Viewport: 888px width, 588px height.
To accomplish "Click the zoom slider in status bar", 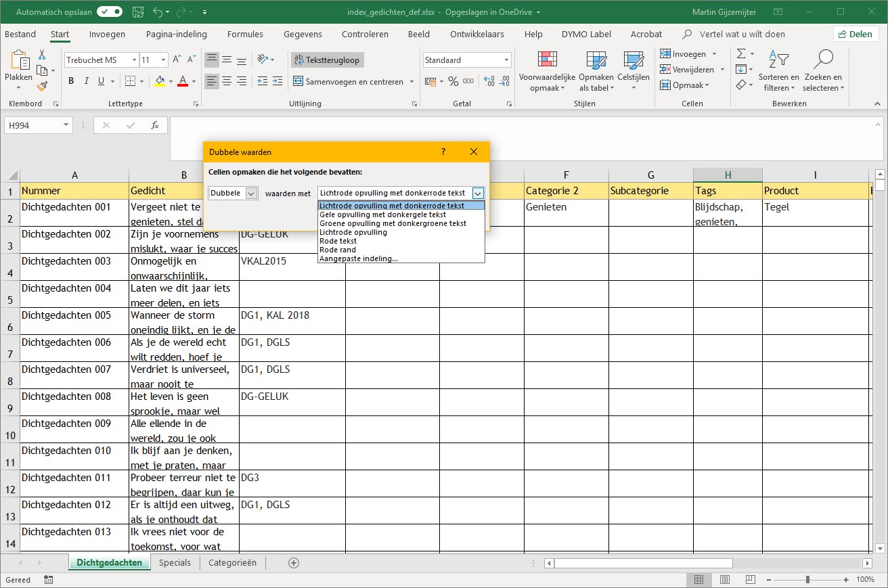I will (807, 580).
